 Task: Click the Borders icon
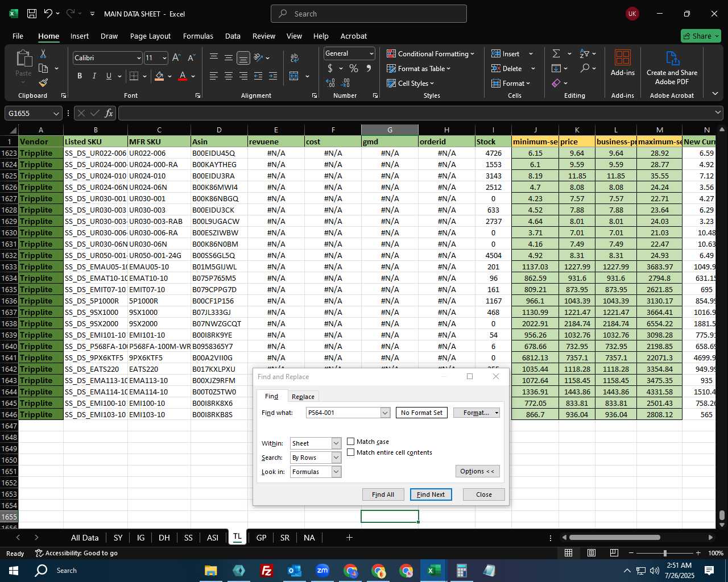[x=134, y=76]
